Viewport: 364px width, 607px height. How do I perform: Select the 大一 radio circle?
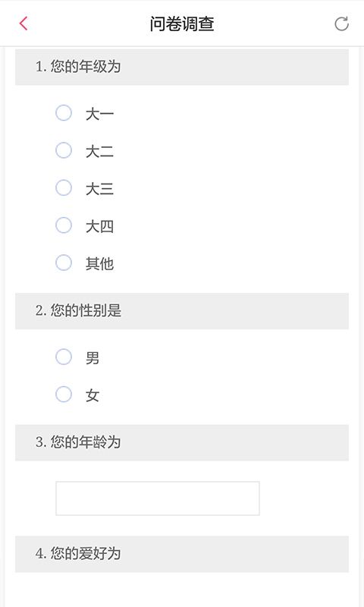[x=64, y=113]
